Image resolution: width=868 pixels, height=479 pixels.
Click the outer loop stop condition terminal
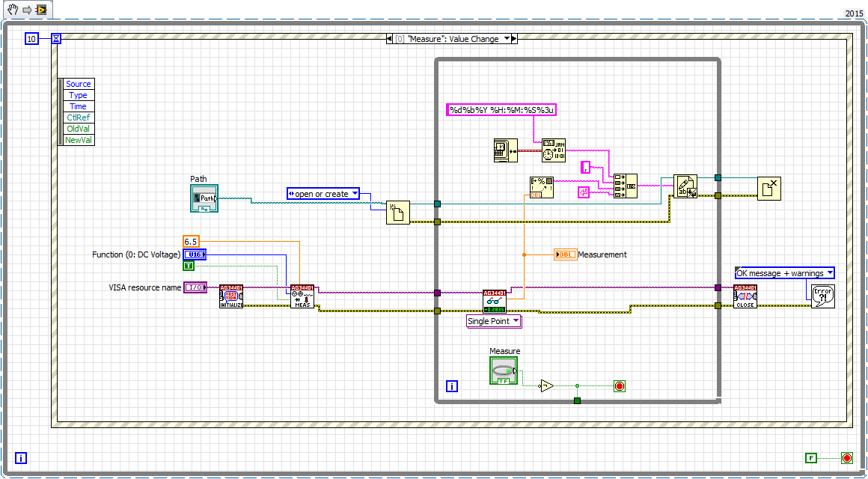point(847,458)
